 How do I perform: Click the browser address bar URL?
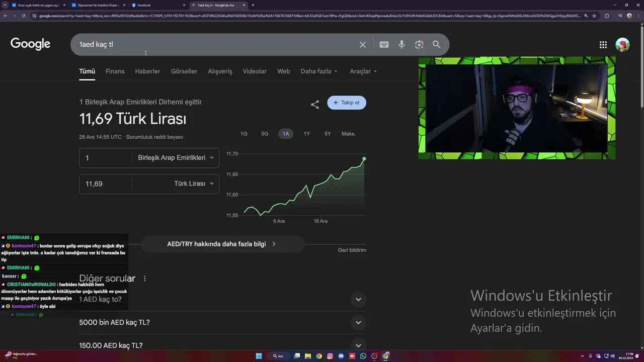tap(309, 16)
